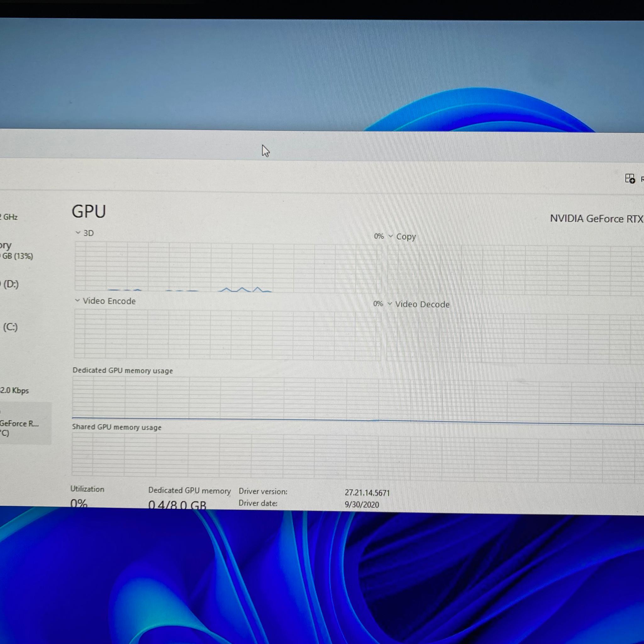Click the GPU heading text
The height and width of the screenshot is (644, 644).
pyautogui.click(x=89, y=211)
